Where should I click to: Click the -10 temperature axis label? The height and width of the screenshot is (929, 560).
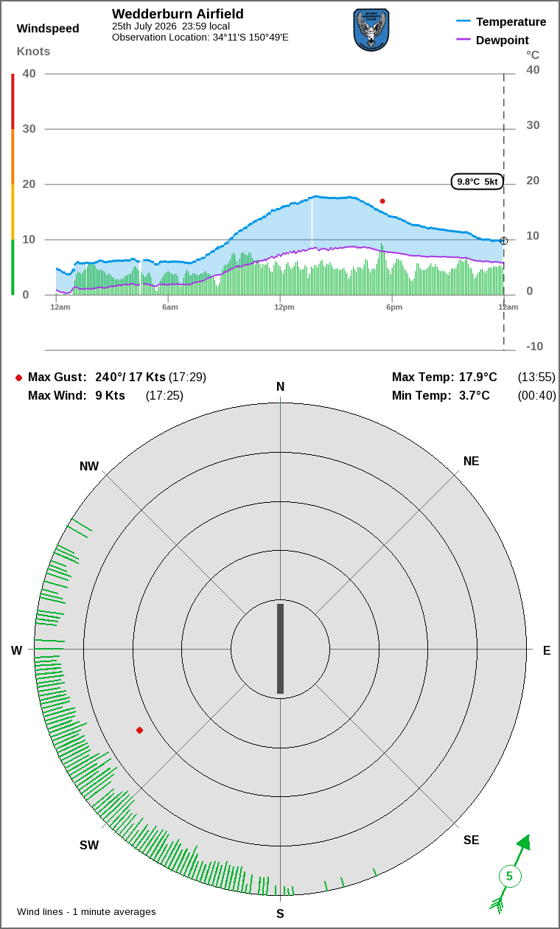(x=535, y=347)
